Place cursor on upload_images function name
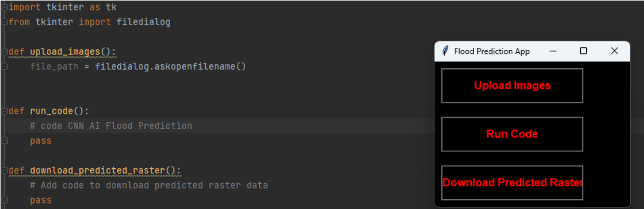This screenshot has width=644, height=209. coord(66,52)
